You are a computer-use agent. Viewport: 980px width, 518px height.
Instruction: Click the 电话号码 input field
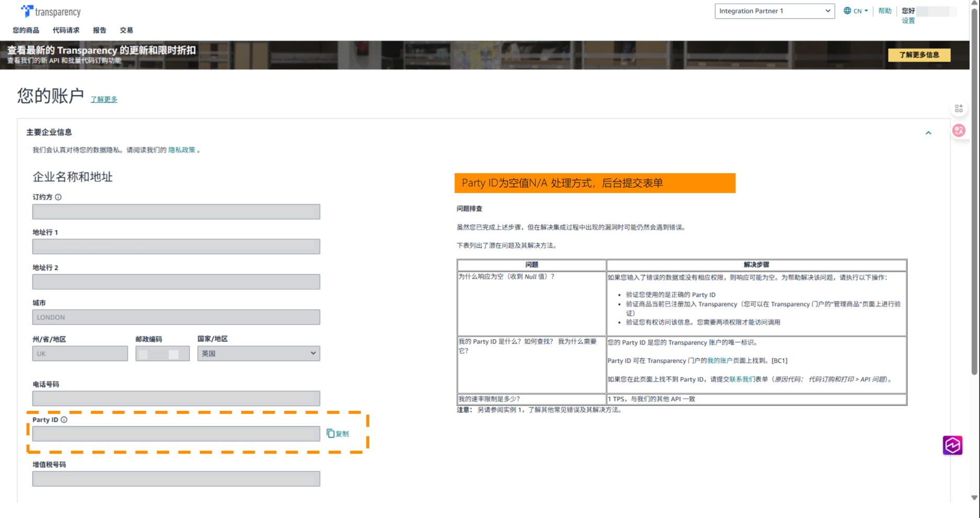(x=176, y=398)
